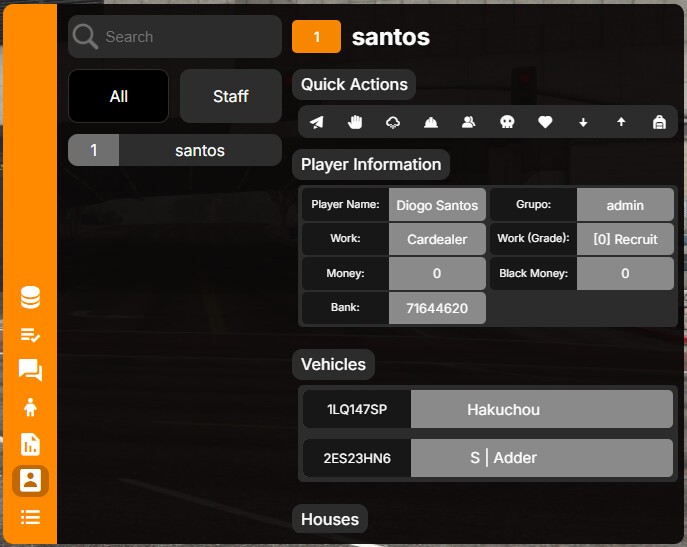Screen dimensions: 687x547
Task: Switch to the Staff filter tab
Action: click(x=231, y=96)
